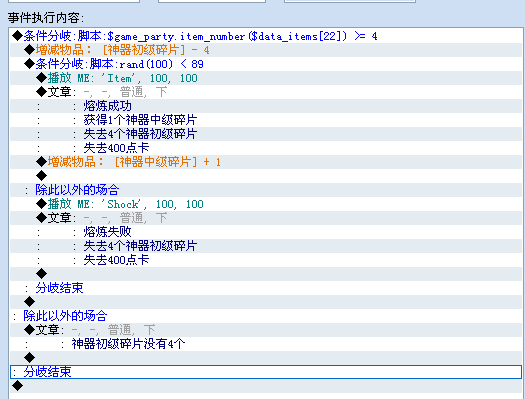Select the text line 神器初级碎片没有4个
This screenshot has width=525, height=399.
tap(266, 343)
